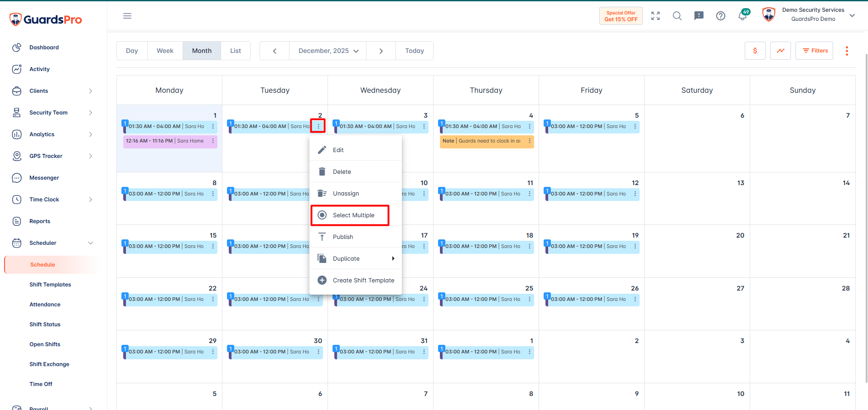Open the search icon in header
This screenshot has width=868, height=410.
coord(677,16)
